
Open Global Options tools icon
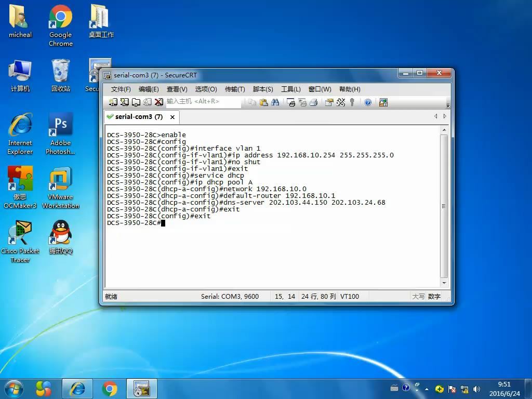click(341, 102)
